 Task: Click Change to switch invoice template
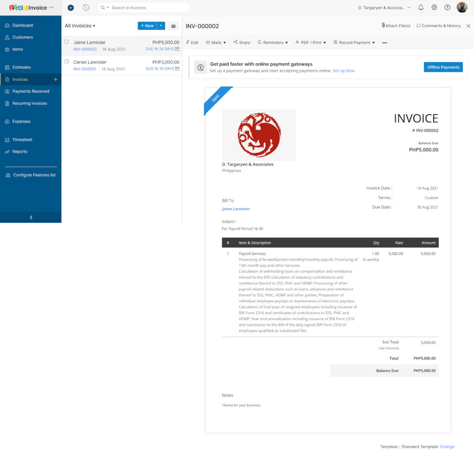pyautogui.click(x=447, y=446)
